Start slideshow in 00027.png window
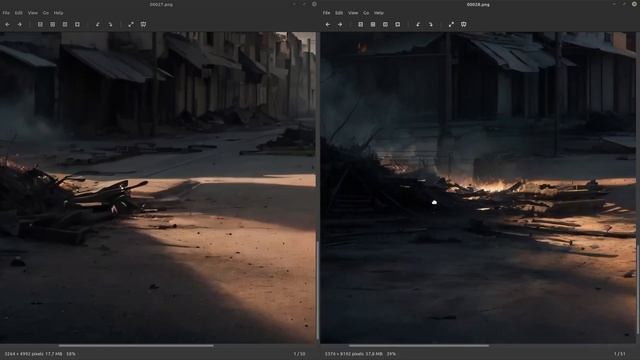This screenshot has width=640, height=360. 143,24
